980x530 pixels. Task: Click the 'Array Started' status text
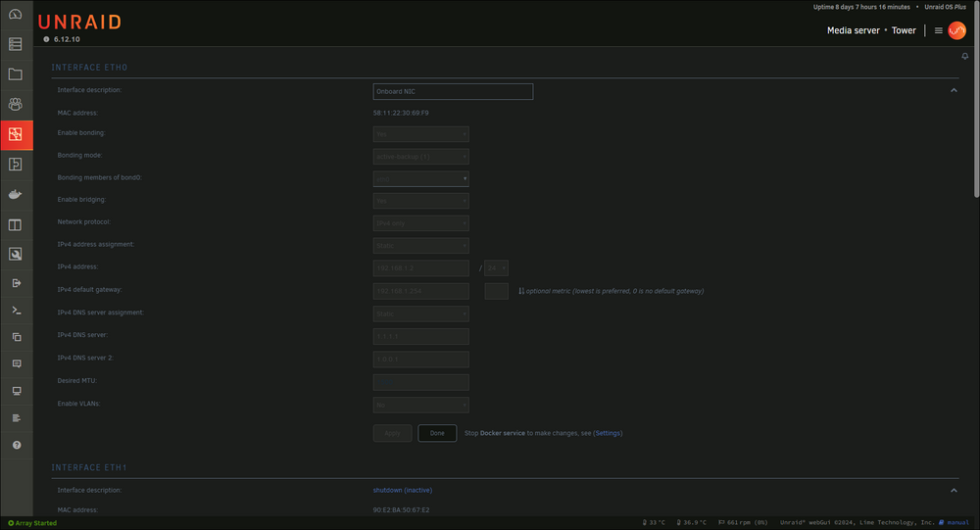pyautogui.click(x=35, y=523)
